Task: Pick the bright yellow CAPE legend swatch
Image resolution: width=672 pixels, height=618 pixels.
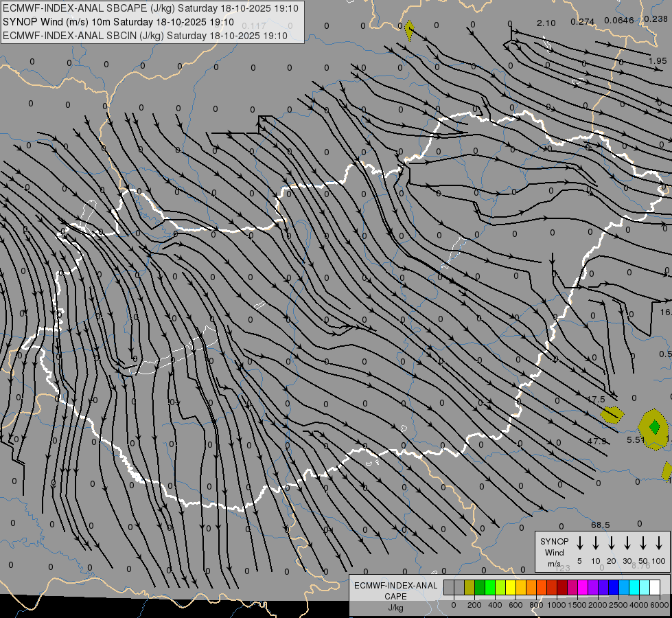Action: click(x=511, y=587)
